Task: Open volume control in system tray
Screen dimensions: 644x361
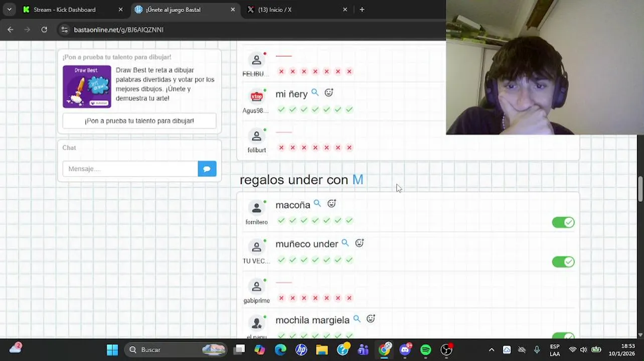Action: click(x=583, y=350)
